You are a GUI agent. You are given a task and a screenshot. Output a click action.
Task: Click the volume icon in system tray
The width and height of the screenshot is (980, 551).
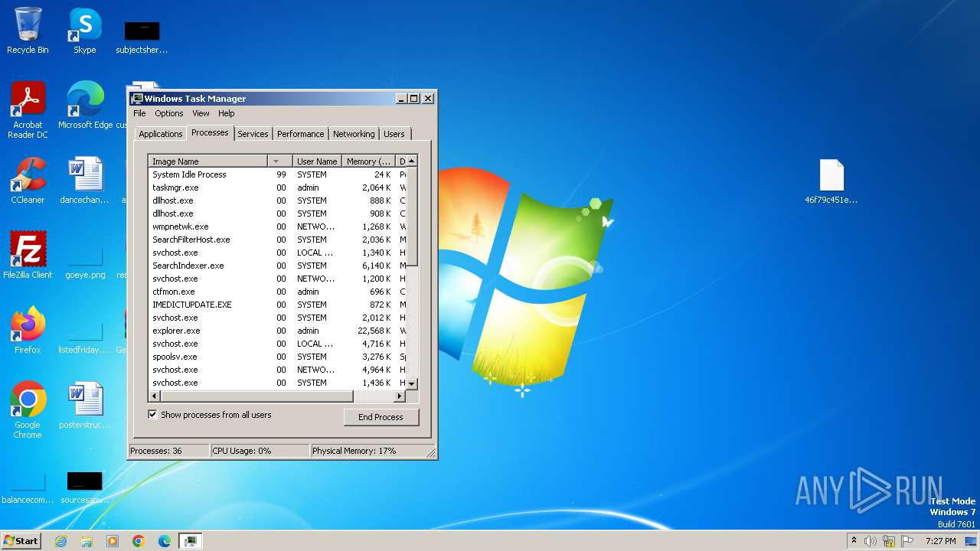coord(871,541)
